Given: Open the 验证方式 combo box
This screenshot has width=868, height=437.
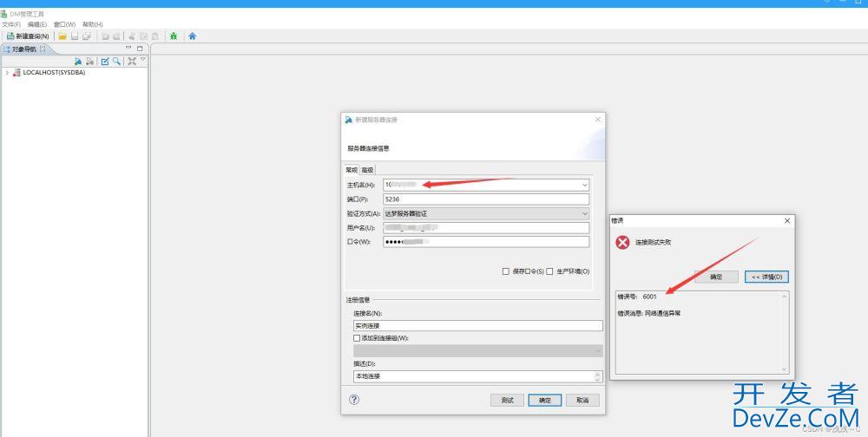Looking at the screenshot, I should click(486, 213).
